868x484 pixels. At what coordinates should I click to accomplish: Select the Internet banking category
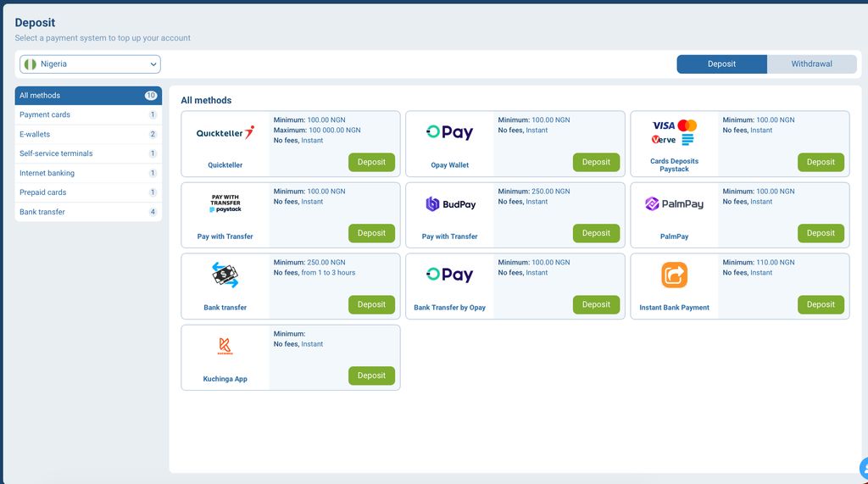(88, 173)
